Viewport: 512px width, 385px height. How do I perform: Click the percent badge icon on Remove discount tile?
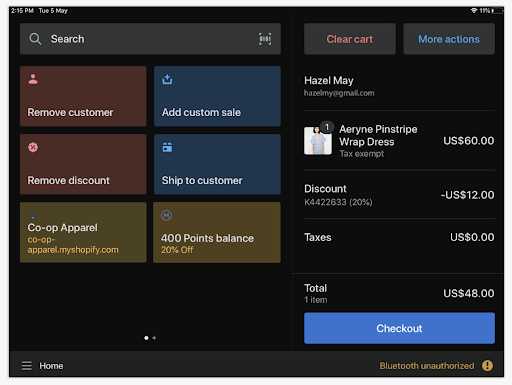[33, 147]
